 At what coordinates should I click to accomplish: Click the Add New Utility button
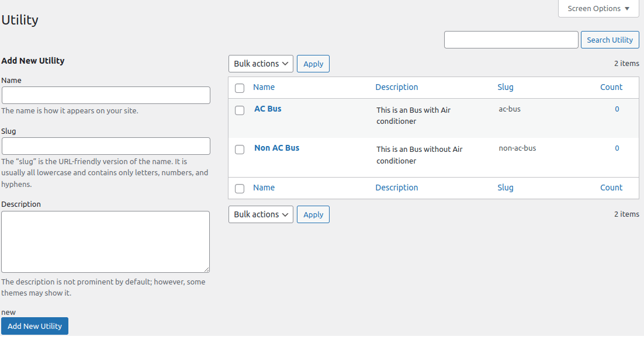point(34,326)
